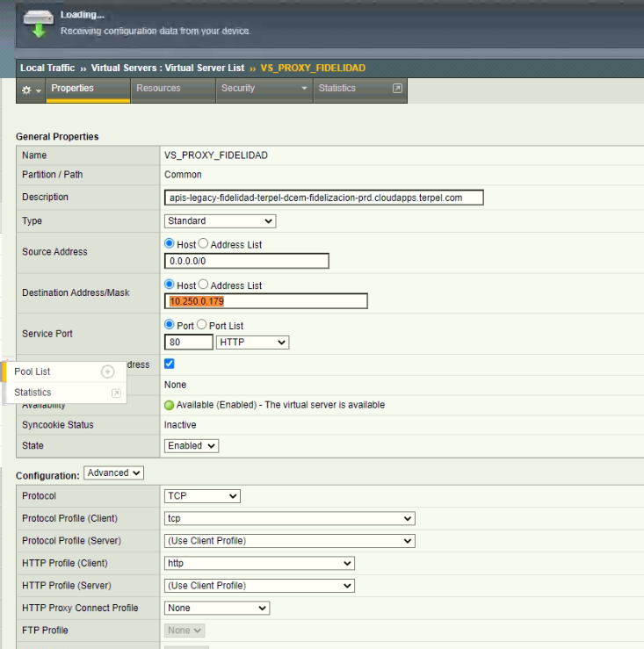Click pop-out icon beside Statistics flyout item
This screenshot has height=649, width=644.
115,393
